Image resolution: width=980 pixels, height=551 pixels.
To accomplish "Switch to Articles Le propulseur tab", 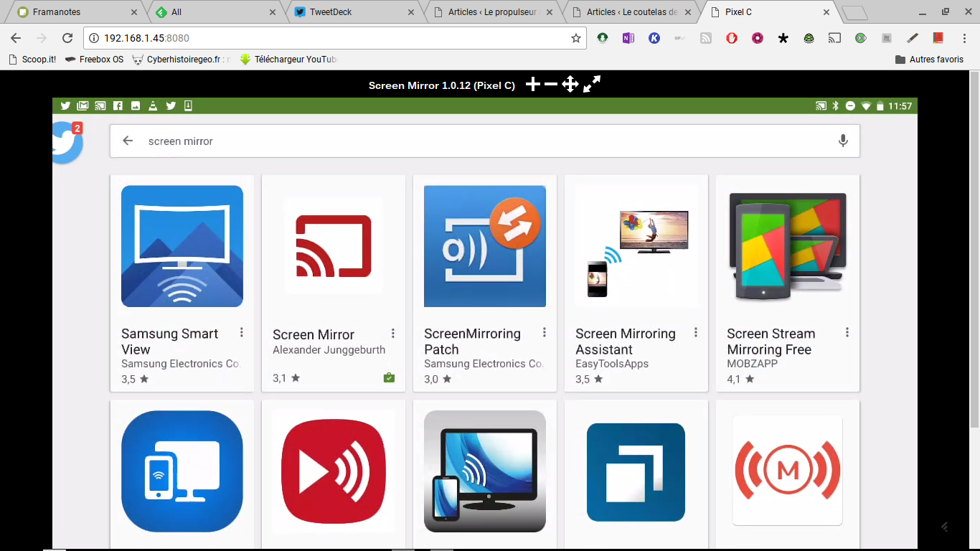I will (x=492, y=11).
